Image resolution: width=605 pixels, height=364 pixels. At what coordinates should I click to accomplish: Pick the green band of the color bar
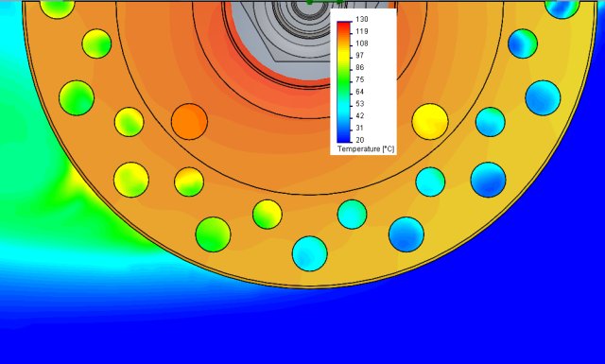click(344, 80)
